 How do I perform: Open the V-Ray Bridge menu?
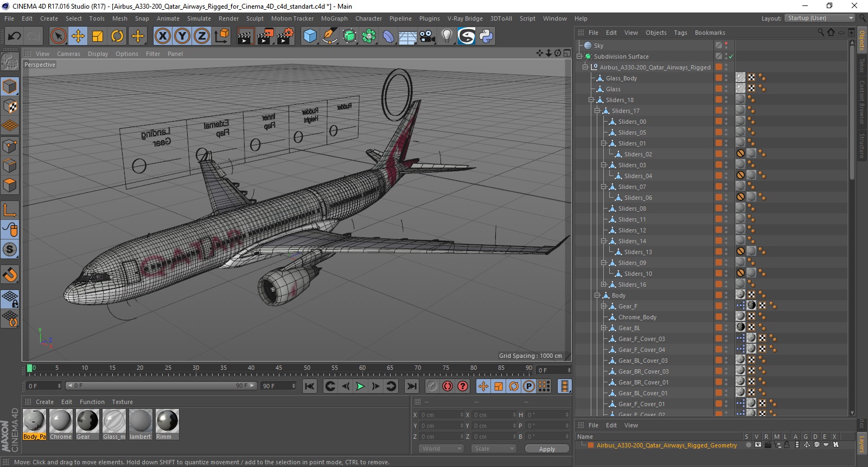[465, 18]
